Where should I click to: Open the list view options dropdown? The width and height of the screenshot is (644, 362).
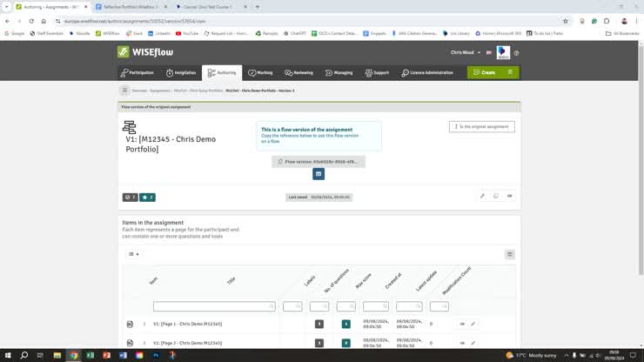tap(133, 254)
